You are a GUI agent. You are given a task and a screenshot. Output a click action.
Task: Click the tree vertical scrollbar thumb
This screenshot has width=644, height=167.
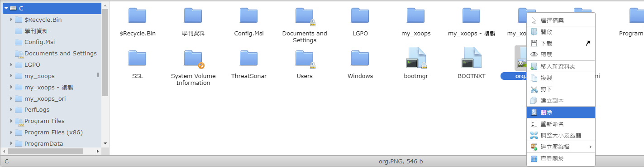pos(105,52)
